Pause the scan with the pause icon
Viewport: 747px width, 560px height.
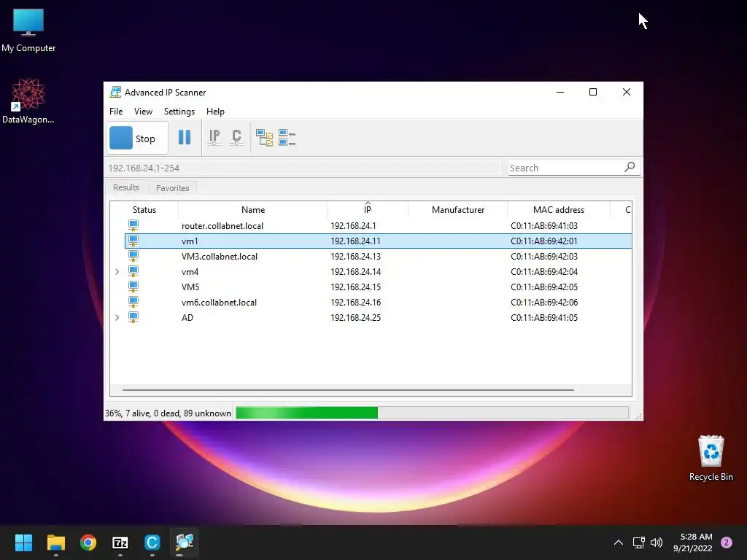185,137
